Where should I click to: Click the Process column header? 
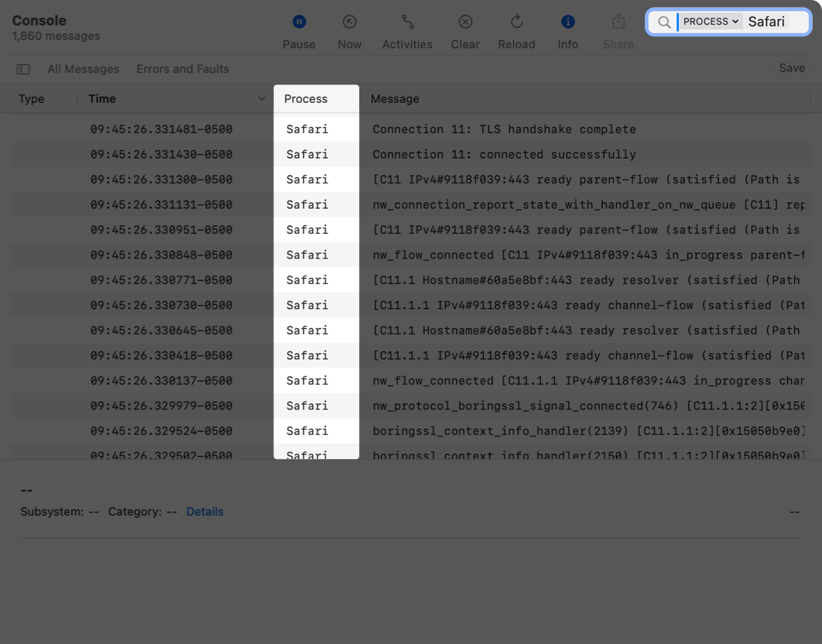coord(306,99)
